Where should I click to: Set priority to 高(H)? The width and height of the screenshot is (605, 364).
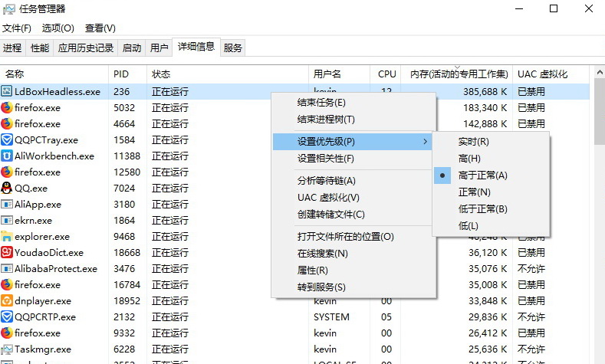(491, 159)
